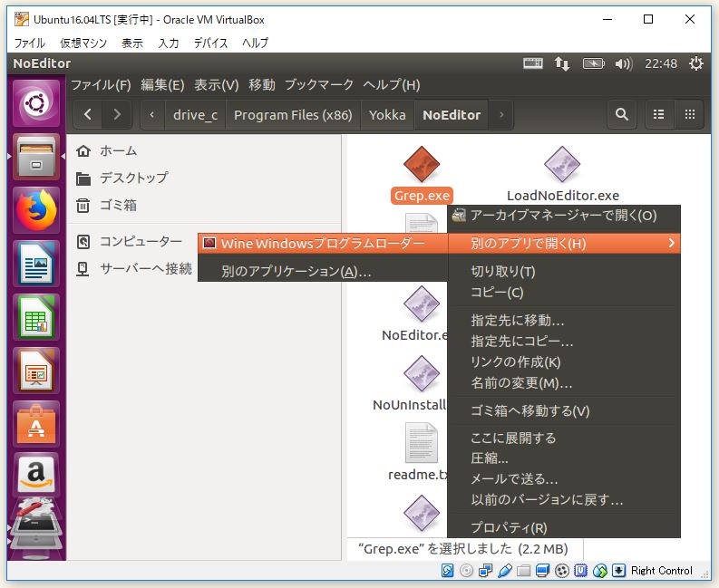Screen dimensions: 719x588
Task: Choose Wine Windowsプログラムローダー
Action: pos(323,244)
